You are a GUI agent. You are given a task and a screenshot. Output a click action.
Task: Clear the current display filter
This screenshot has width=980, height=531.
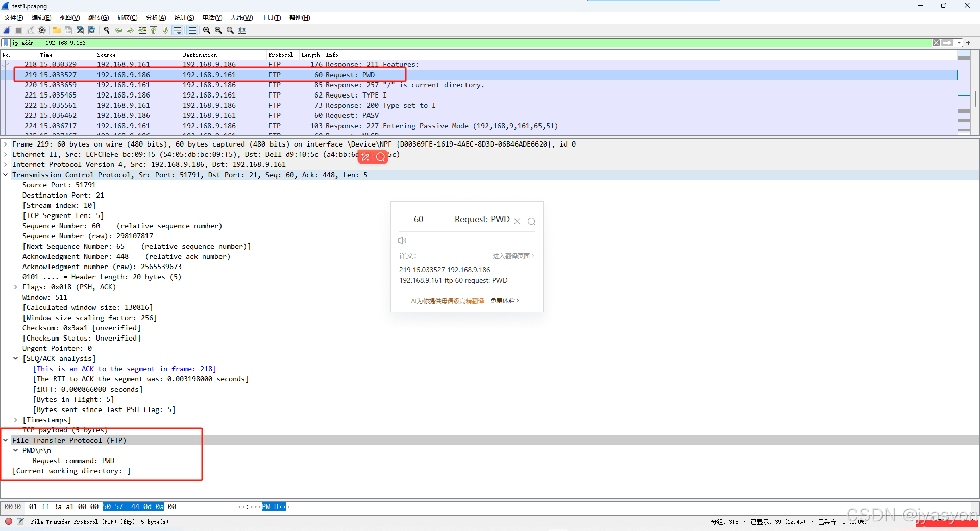[x=936, y=43]
